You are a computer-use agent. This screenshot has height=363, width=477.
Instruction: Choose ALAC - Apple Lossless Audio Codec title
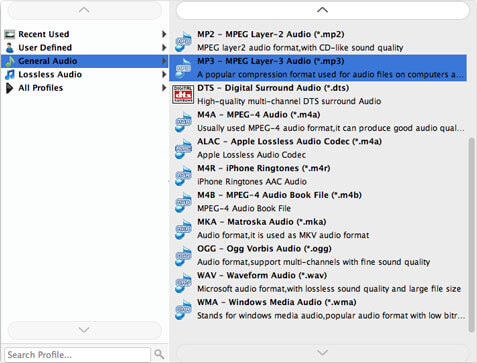[x=289, y=141]
